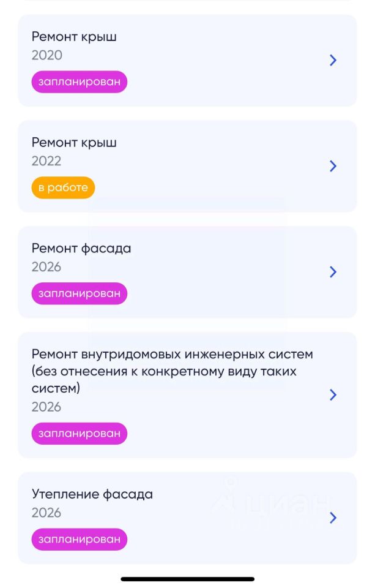Open engineering systems repair chevron arrow
The height and width of the screenshot is (588, 375).
tap(333, 394)
